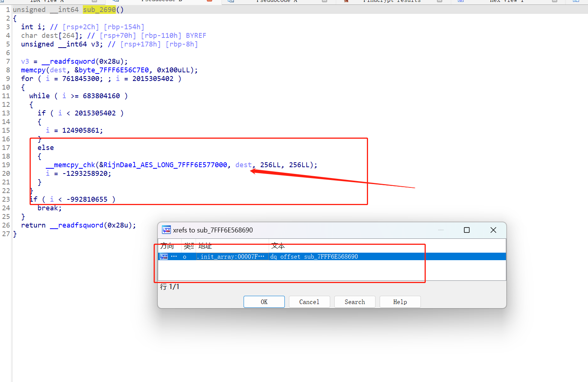This screenshot has width=588, height=382.
Task: Click variable v3 on line 7
Action: 25,61
